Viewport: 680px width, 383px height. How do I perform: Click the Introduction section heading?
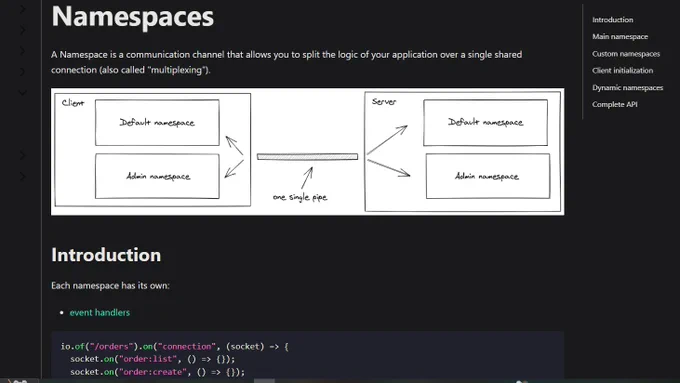point(106,255)
